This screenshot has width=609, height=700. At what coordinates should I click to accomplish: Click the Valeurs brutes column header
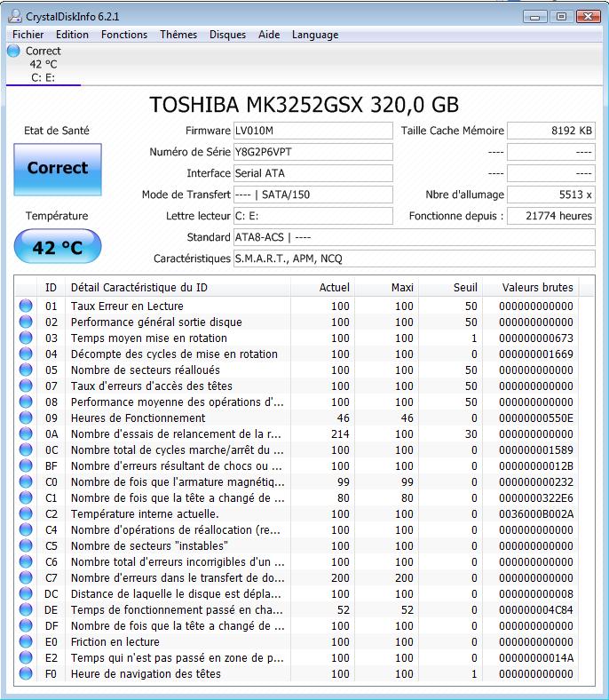tap(531, 288)
